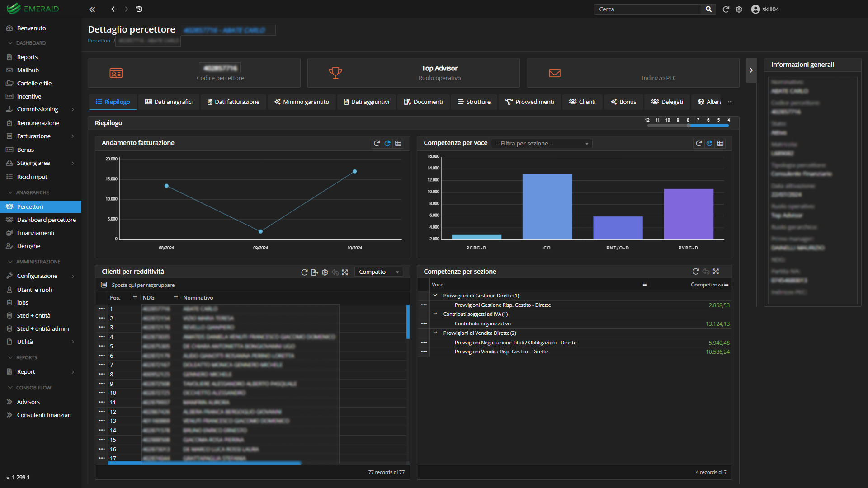Open row menu for position 1 client
The height and width of the screenshot is (488, 868).
(102, 309)
